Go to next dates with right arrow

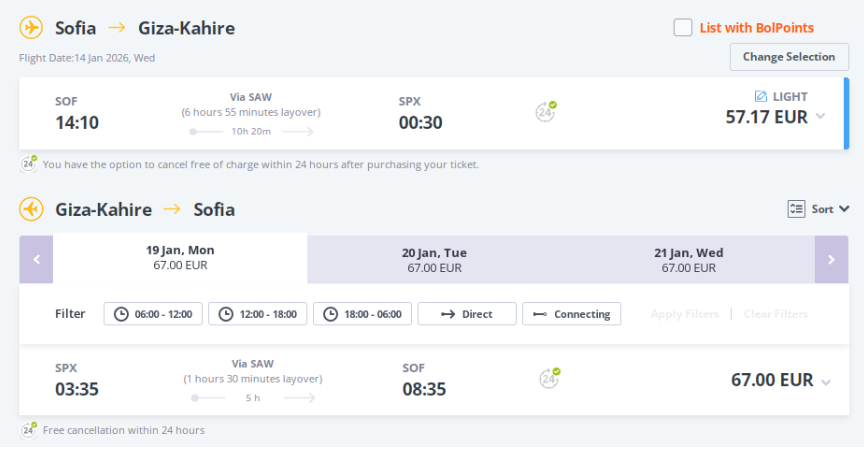click(x=831, y=259)
